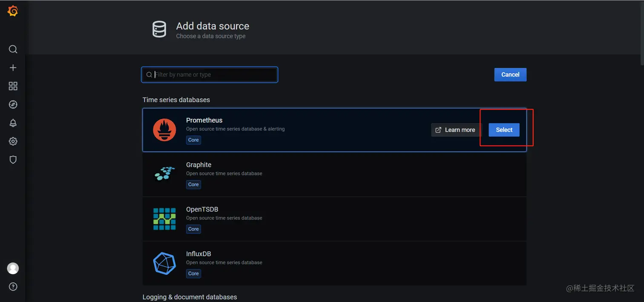
Task: Click the Core badge under Prometheus
Action: [x=193, y=140]
